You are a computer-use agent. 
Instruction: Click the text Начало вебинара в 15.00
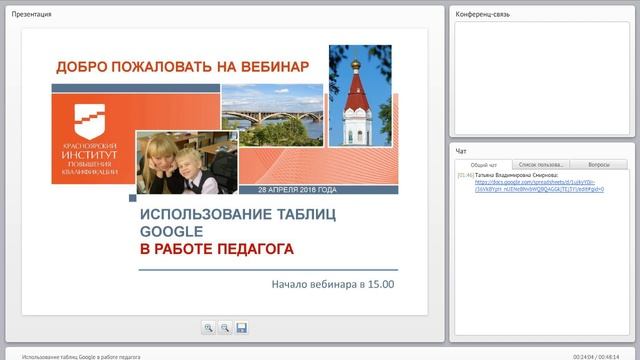tap(333, 284)
